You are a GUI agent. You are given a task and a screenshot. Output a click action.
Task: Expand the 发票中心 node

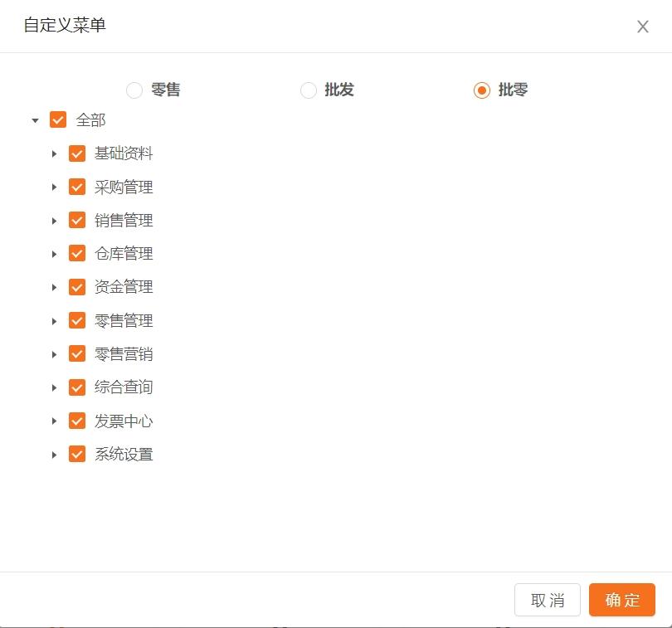[x=54, y=421]
